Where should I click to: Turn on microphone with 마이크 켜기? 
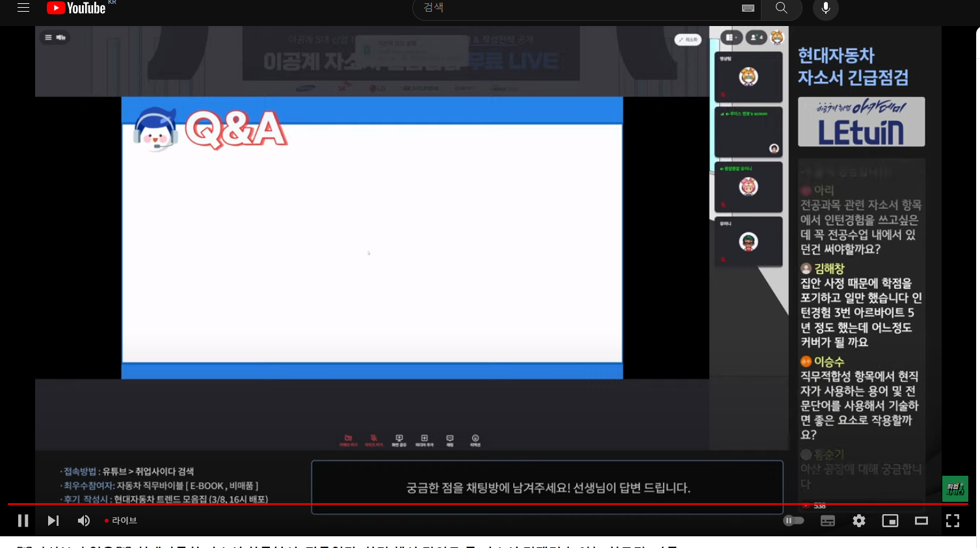[374, 441]
